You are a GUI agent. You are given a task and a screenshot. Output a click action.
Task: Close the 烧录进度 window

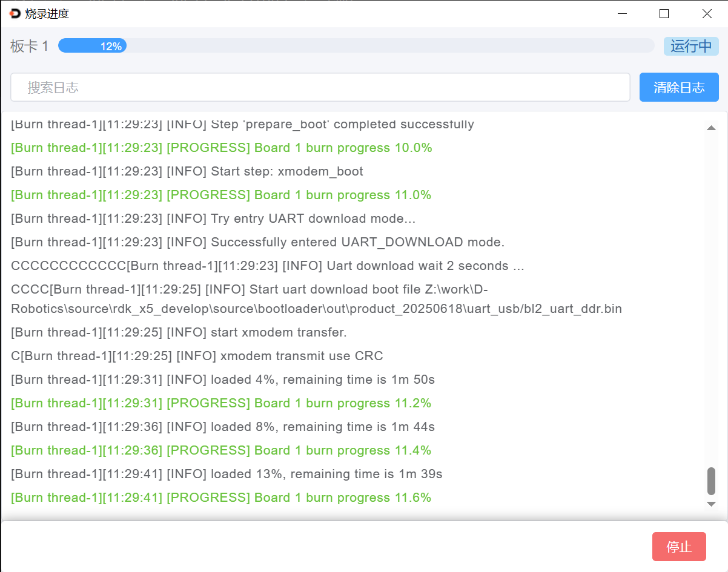[x=707, y=13]
